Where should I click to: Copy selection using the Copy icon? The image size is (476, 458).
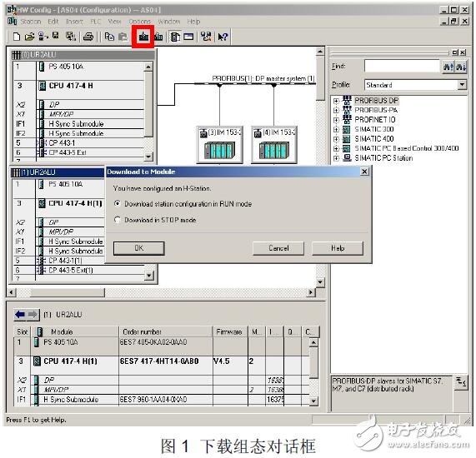coord(109,37)
